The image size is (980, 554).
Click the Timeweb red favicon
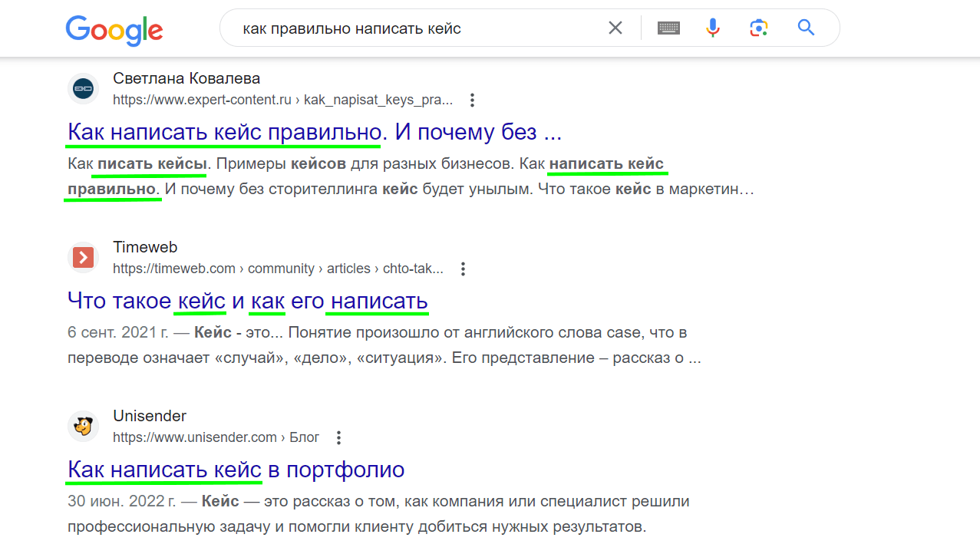coord(83,258)
